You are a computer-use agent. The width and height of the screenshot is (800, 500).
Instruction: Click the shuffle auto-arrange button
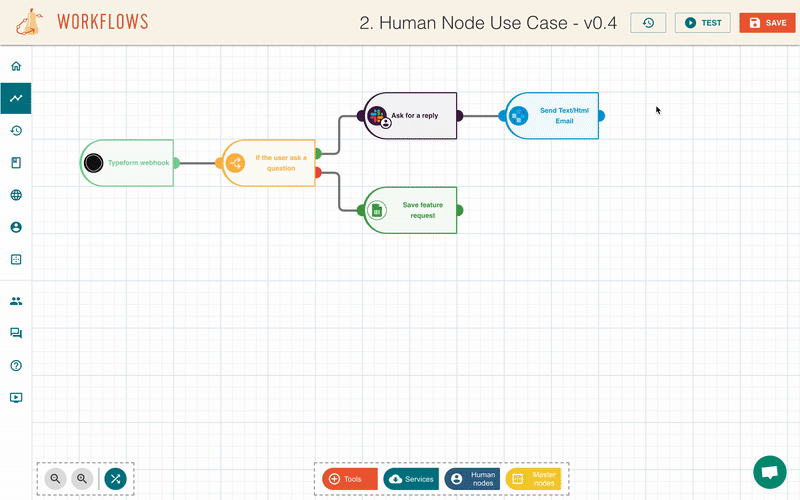115,479
